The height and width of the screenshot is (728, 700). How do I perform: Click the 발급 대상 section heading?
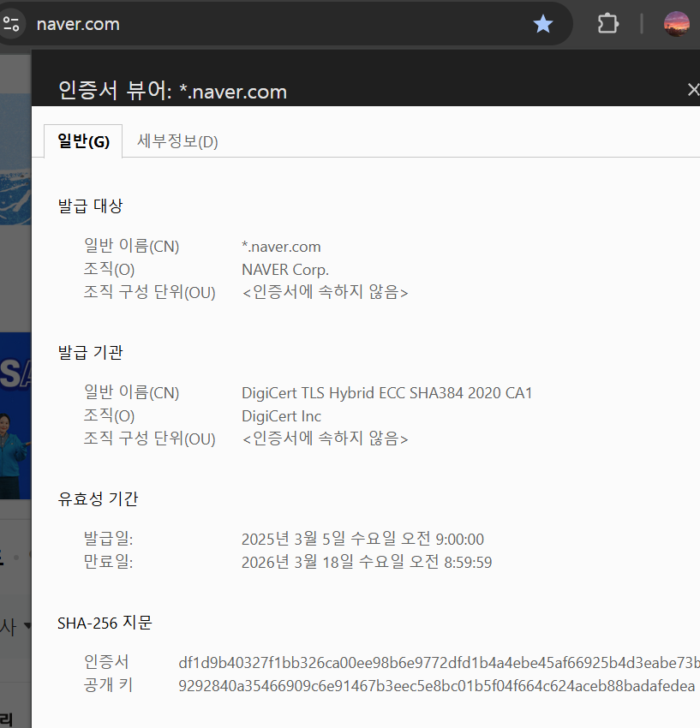90,206
